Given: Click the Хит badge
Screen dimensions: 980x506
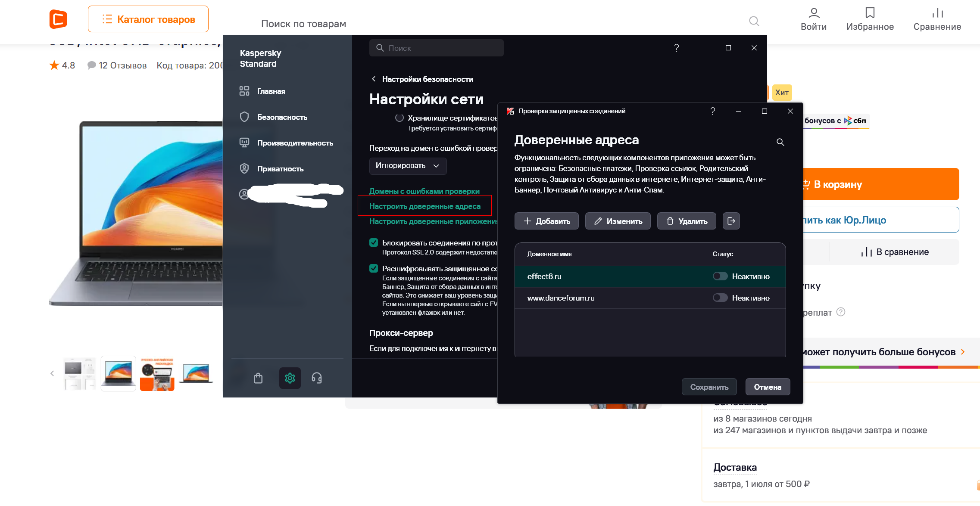Looking at the screenshot, I should 782,93.
